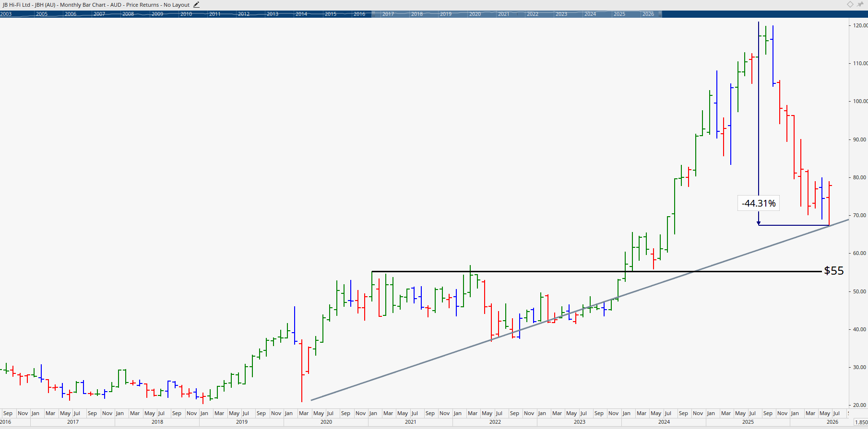The image size is (868, 429).
Task: Click the 20.00 price axis label
Action: [x=860, y=405]
